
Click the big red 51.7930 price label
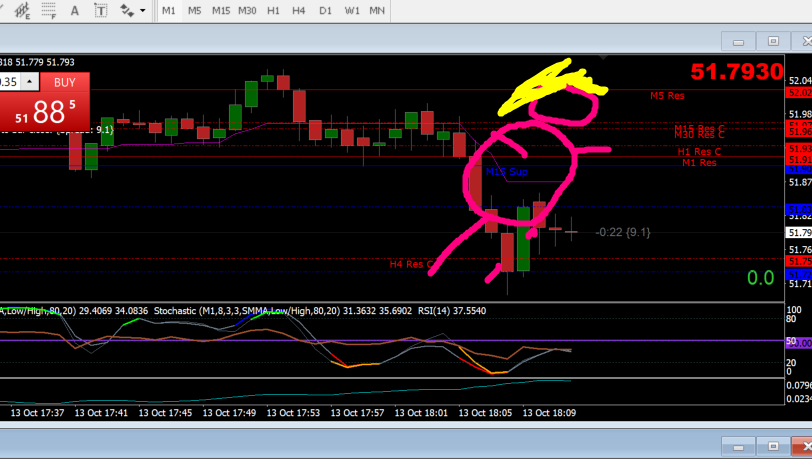click(x=736, y=71)
